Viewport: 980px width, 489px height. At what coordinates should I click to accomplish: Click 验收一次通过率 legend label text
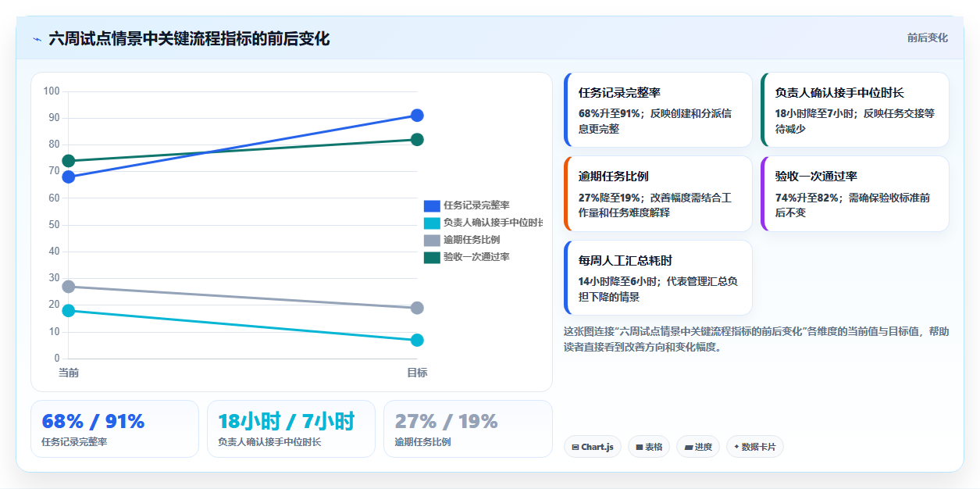pos(476,257)
